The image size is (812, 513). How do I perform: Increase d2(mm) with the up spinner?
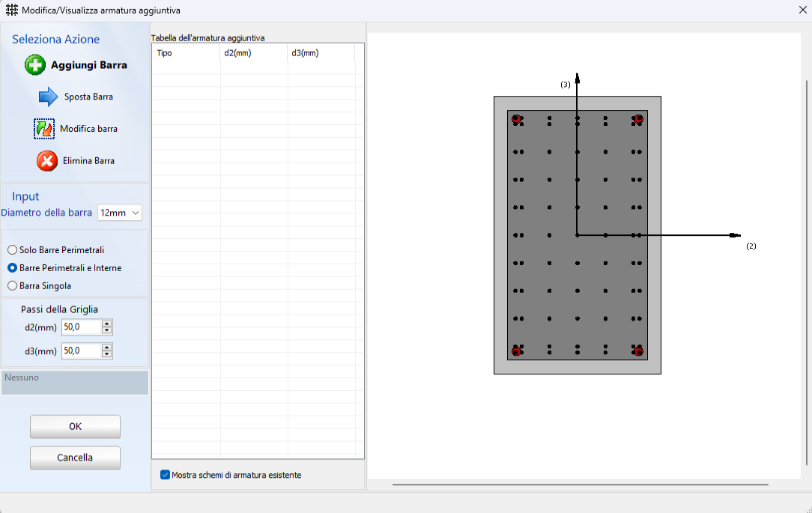pos(106,324)
